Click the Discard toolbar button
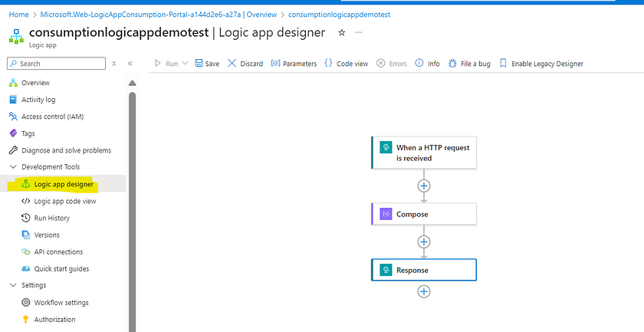Image resolution: width=644 pixels, height=332 pixels. [245, 64]
